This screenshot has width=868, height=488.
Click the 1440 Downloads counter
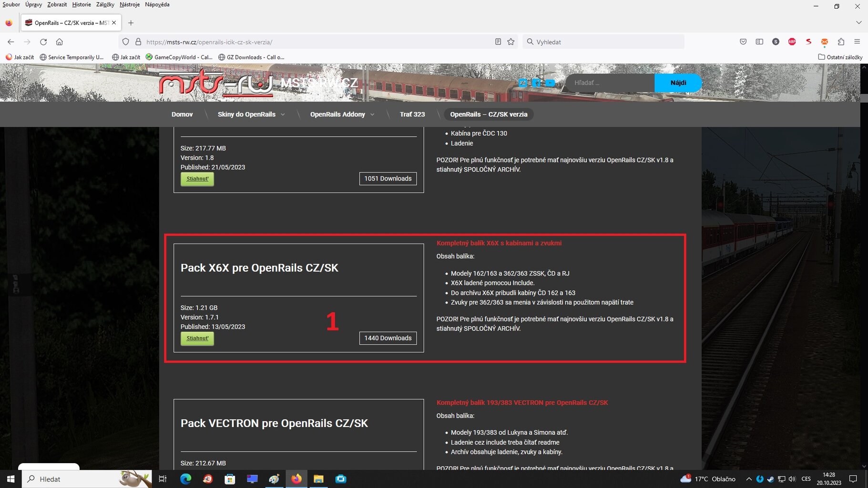coord(388,338)
